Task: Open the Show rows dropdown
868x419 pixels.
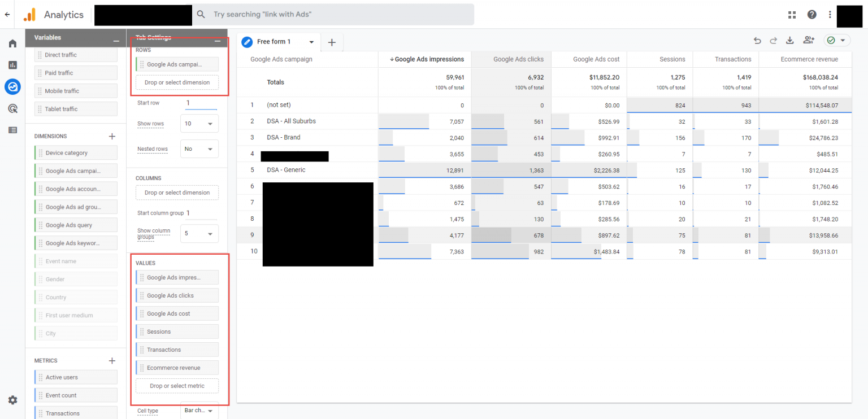Action: coord(199,124)
